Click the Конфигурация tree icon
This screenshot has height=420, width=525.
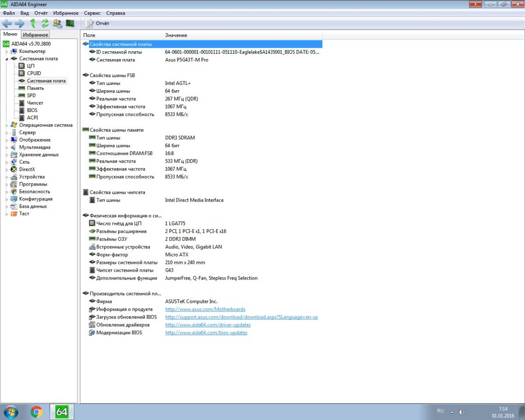coord(14,199)
